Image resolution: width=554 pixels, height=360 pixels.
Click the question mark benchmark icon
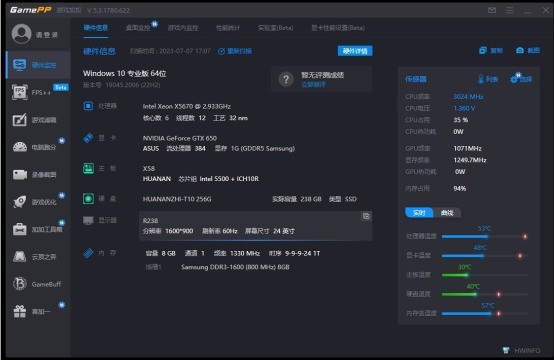tap(286, 79)
